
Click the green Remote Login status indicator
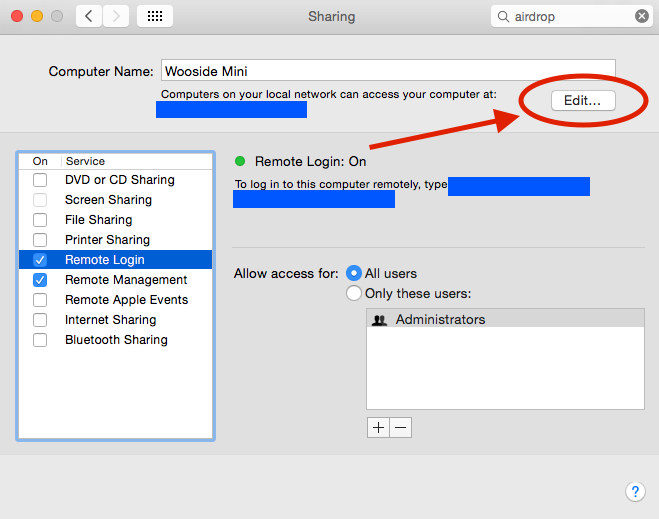[240, 161]
